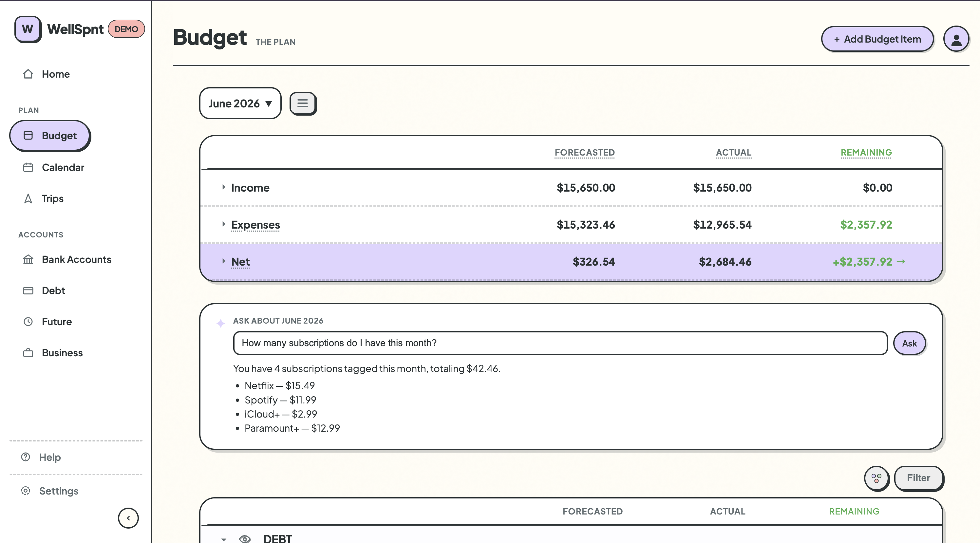Open the user profile avatar icon

point(956,39)
